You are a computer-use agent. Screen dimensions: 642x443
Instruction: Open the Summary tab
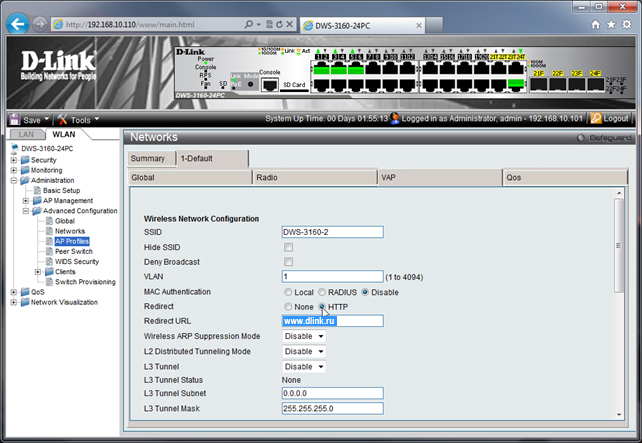click(x=147, y=158)
